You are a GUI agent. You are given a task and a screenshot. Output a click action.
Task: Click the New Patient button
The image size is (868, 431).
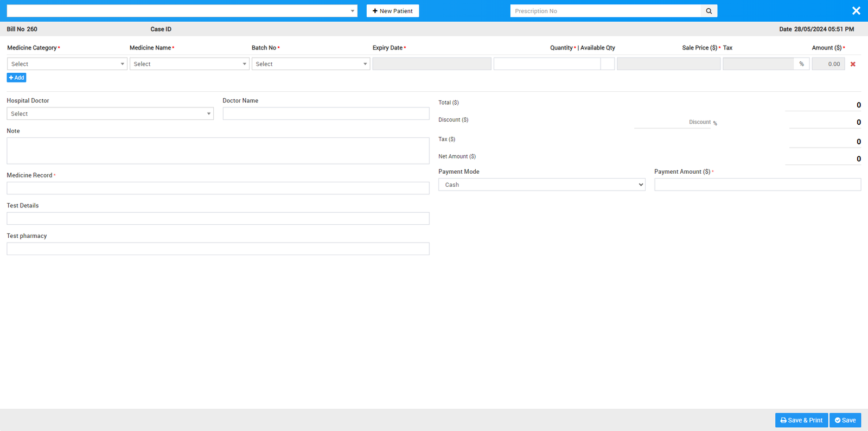392,11
